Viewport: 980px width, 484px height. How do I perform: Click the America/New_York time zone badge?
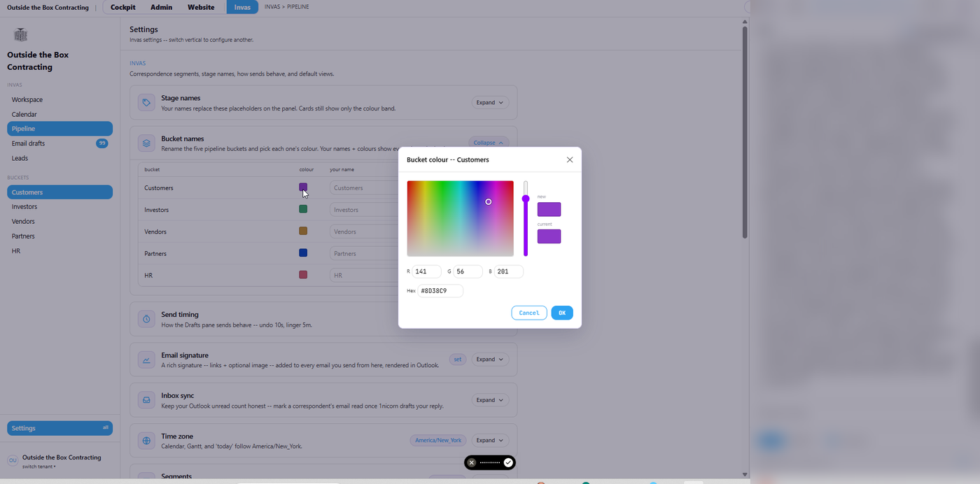438,441
